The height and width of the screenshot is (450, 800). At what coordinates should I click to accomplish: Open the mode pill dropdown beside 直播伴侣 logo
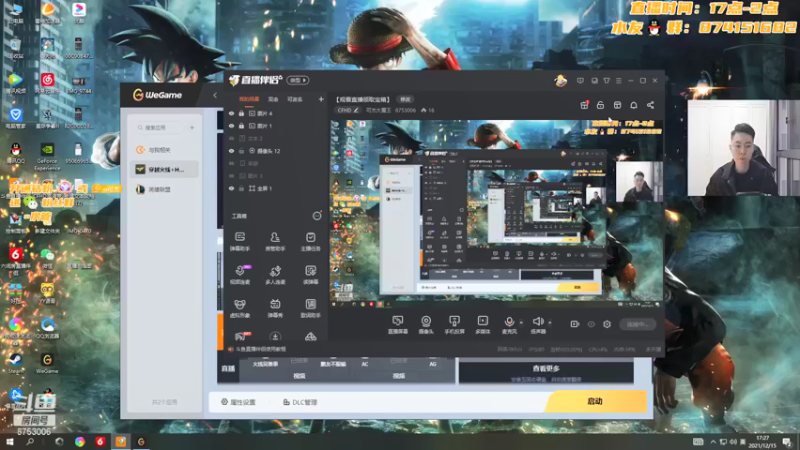(x=298, y=80)
